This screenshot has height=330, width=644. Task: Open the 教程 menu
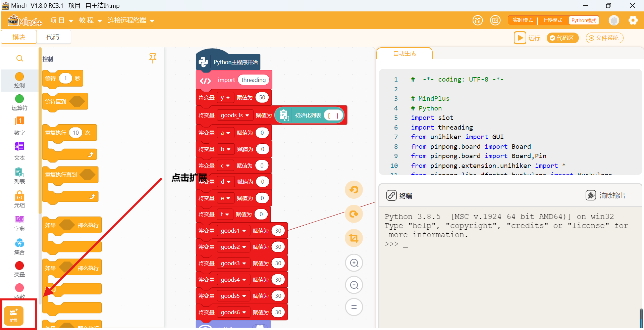(x=90, y=20)
